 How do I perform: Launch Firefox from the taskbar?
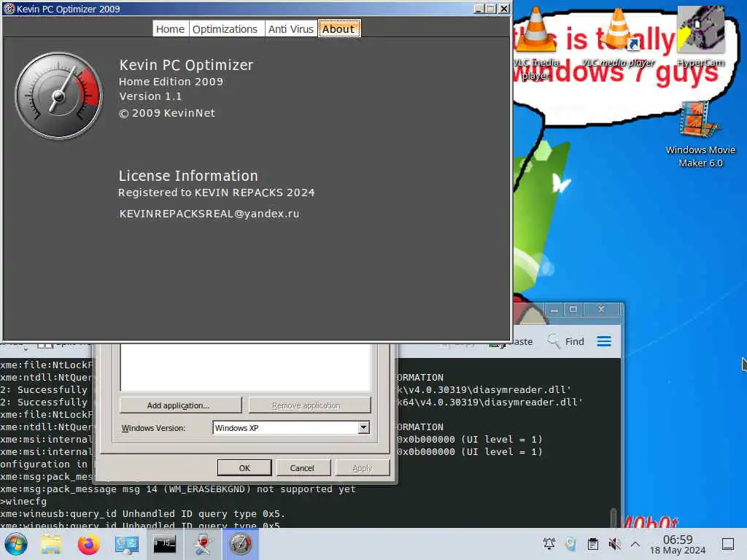(x=88, y=544)
